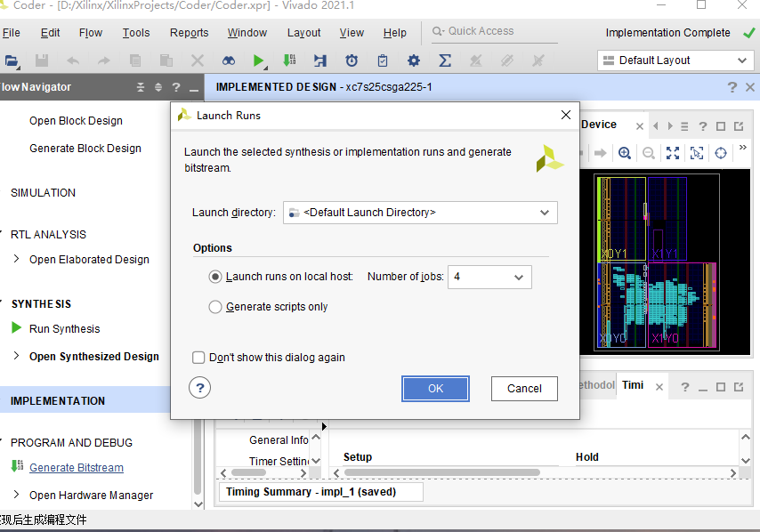Click Zoom Fit icon in Device view
The image size is (760, 532).
(x=672, y=153)
